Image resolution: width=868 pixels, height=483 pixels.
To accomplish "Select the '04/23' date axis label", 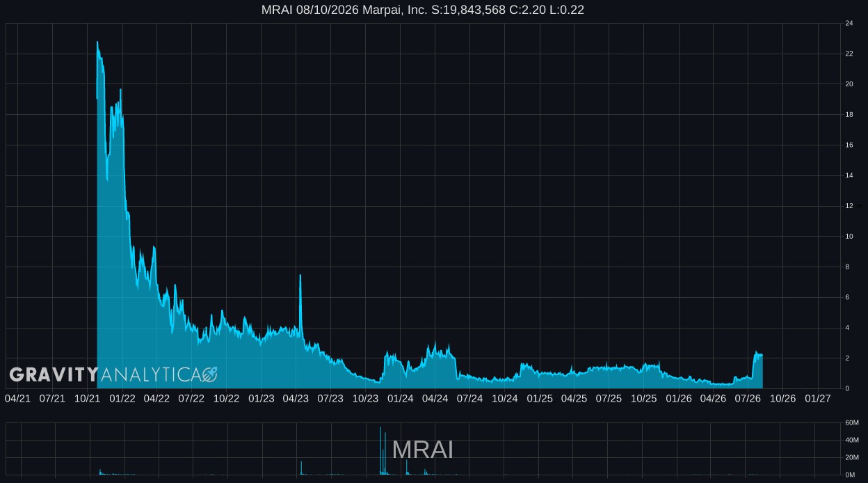I will click(296, 398).
